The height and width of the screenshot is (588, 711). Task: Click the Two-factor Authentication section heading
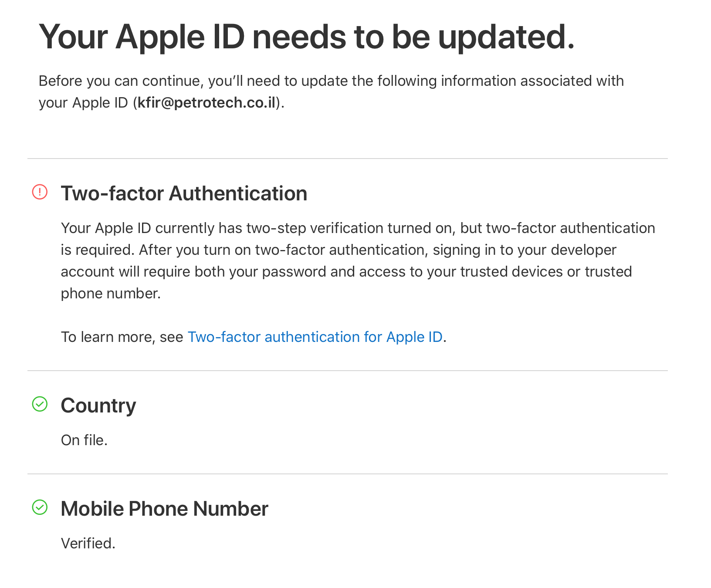click(x=184, y=193)
